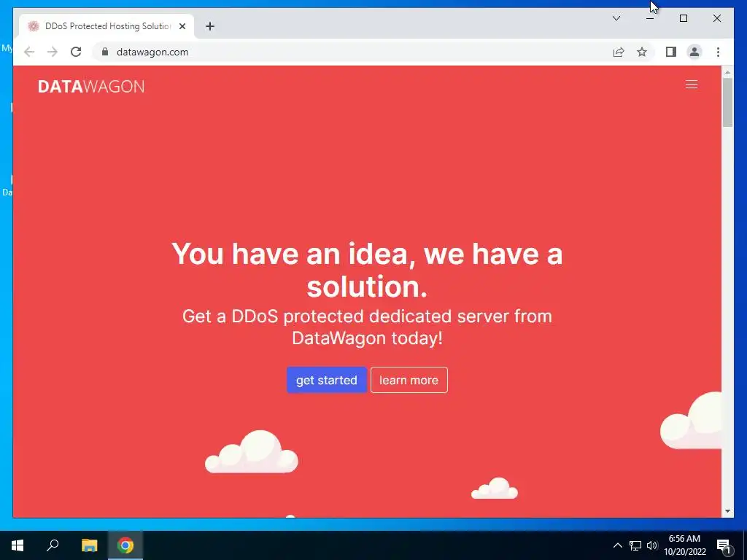Screen dimensions: 747x560
Task: Open Chrome side panel
Action: tap(671, 52)
